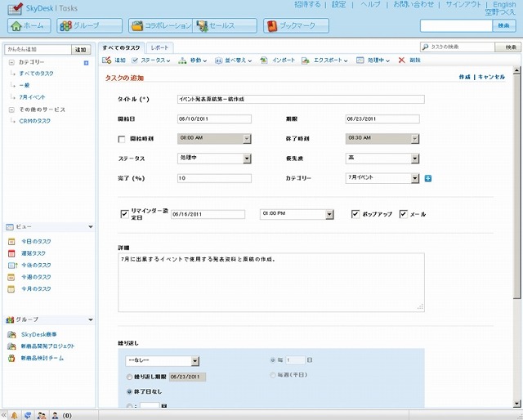Open the 移動 toolbar menu
The width and height of the screenshot is (523, 420).
click(193, 60)
